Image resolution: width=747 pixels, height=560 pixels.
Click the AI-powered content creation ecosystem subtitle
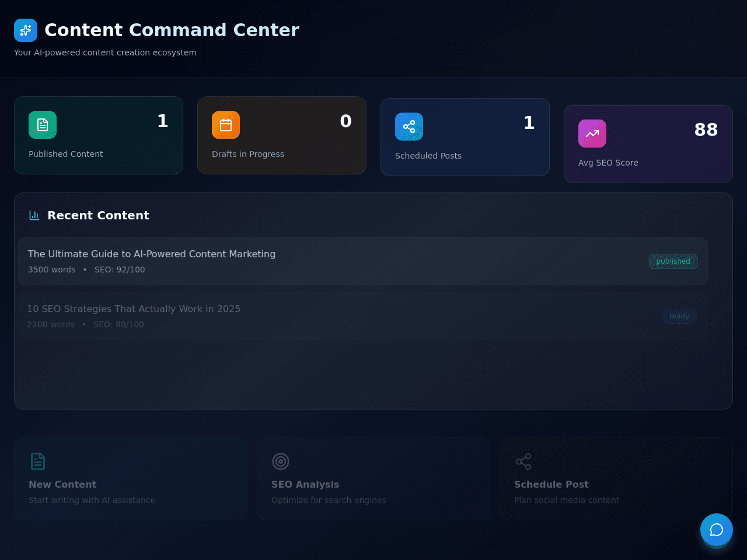click(x=105, y=52)
